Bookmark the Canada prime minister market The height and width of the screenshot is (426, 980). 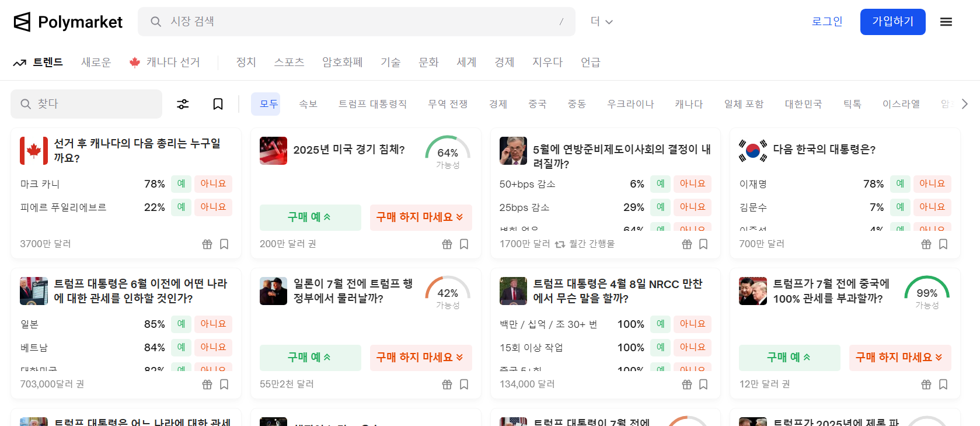224,244
